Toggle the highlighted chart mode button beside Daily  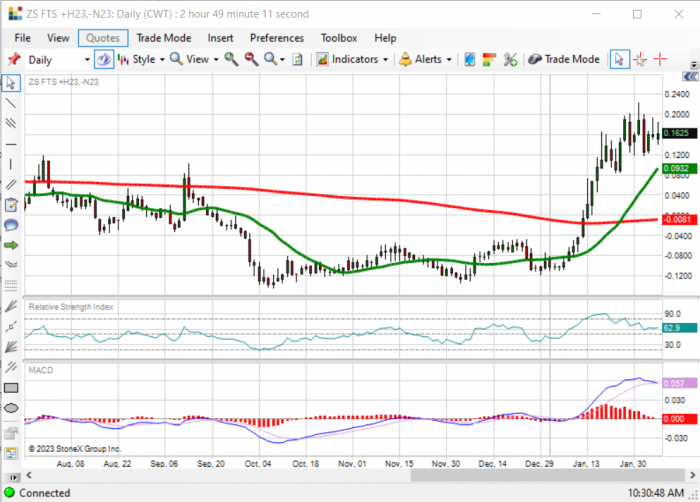[x=104, y=59]
